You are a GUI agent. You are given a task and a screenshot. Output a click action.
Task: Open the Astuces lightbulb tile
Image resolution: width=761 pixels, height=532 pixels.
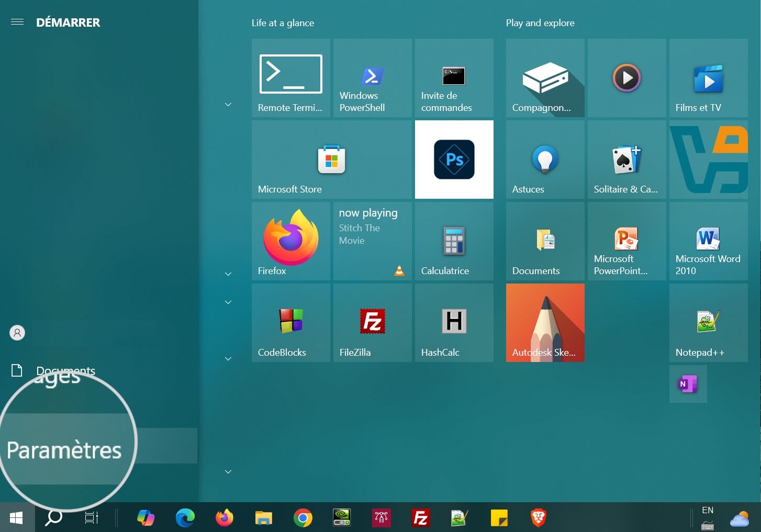[x=545, y=160]
